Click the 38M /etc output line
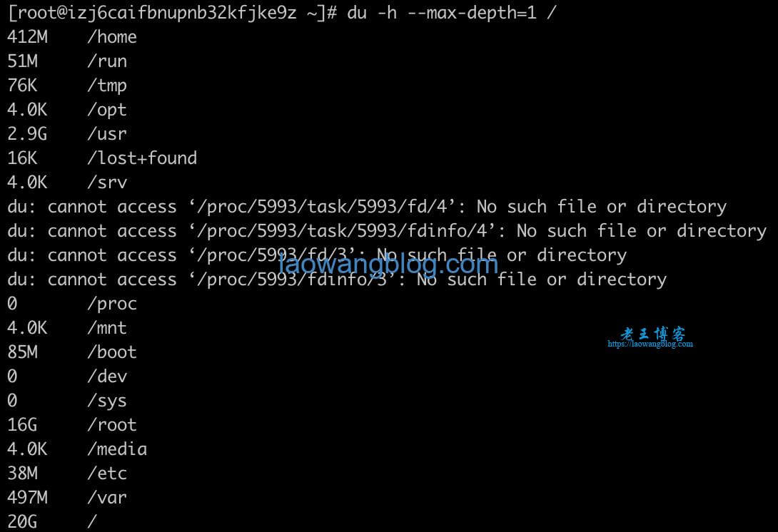The image size is (778, 532). pyautogui.click(x=67, y=474)
